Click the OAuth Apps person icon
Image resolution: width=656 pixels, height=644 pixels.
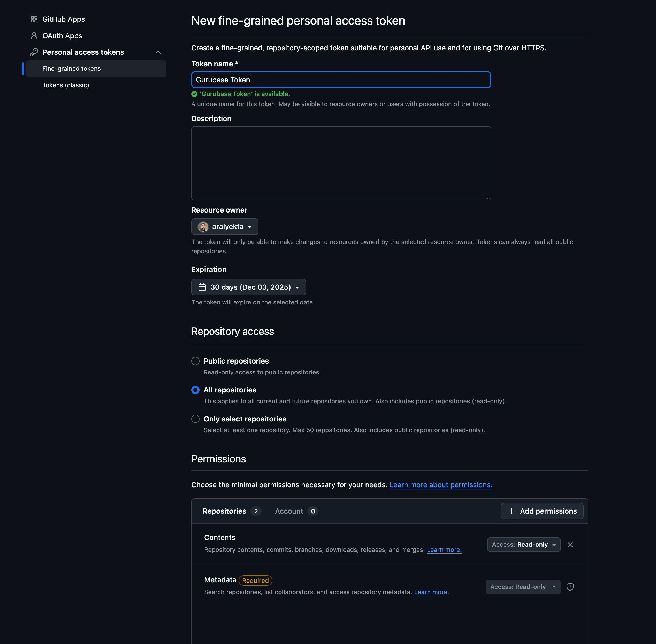(34, 36)
